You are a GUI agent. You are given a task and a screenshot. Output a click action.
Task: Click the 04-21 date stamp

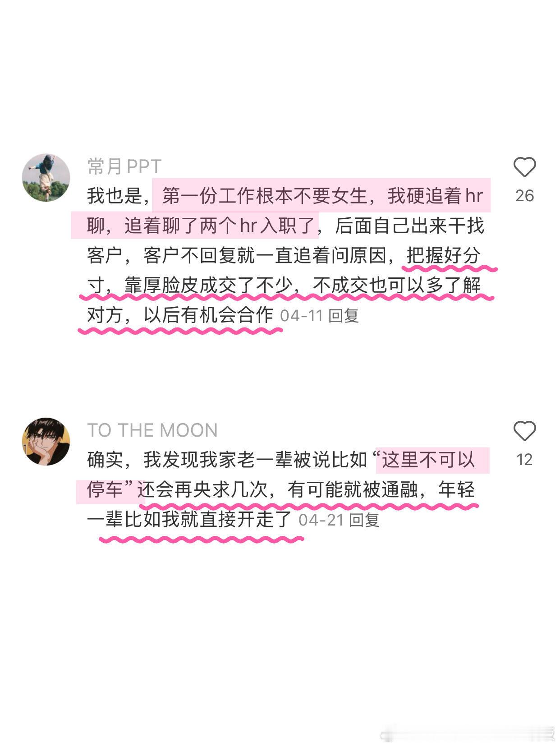321,520
